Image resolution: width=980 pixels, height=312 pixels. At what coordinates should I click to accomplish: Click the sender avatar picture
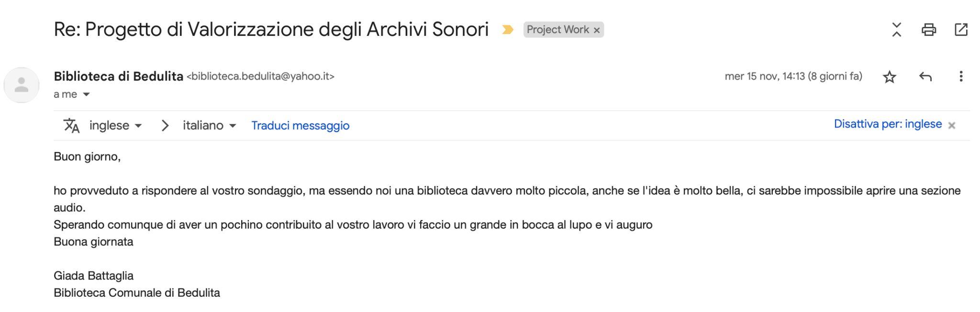click(22, 85)
